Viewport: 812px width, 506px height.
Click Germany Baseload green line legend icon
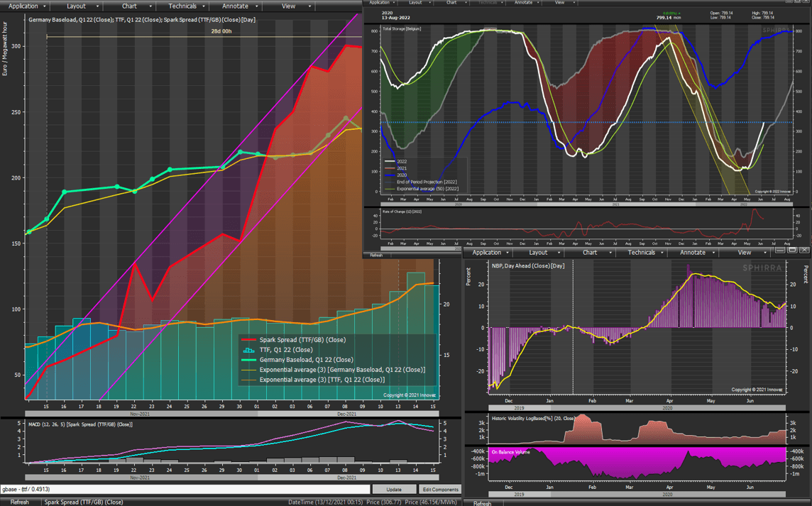248,360
